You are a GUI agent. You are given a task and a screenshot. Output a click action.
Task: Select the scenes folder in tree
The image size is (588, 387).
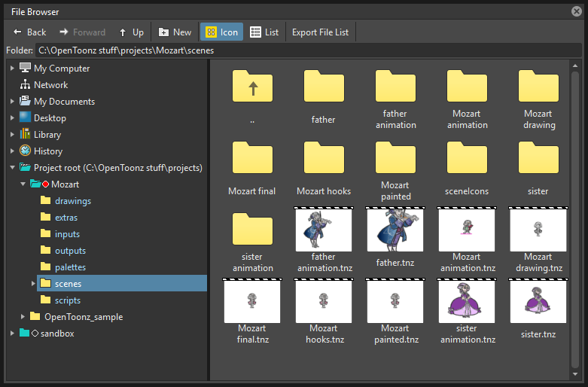click(122, 283)
